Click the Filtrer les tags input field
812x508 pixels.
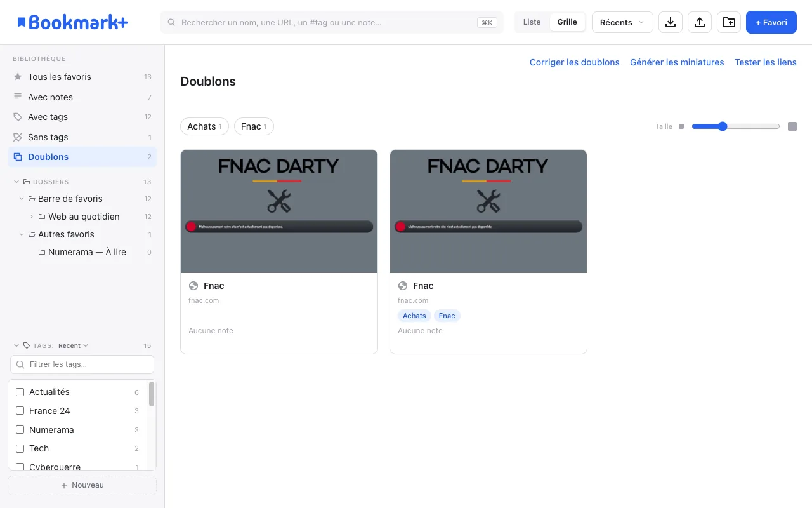[82, 364]
